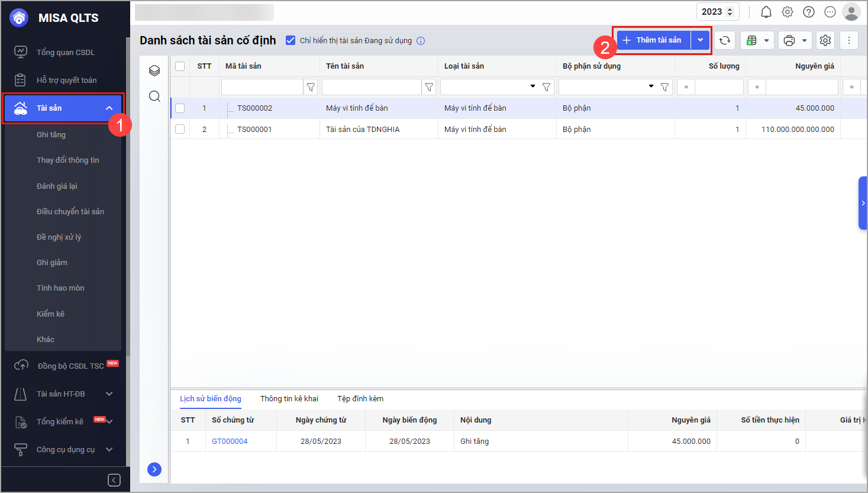Click the Tên tài sản filter input field

pos(372,87)
